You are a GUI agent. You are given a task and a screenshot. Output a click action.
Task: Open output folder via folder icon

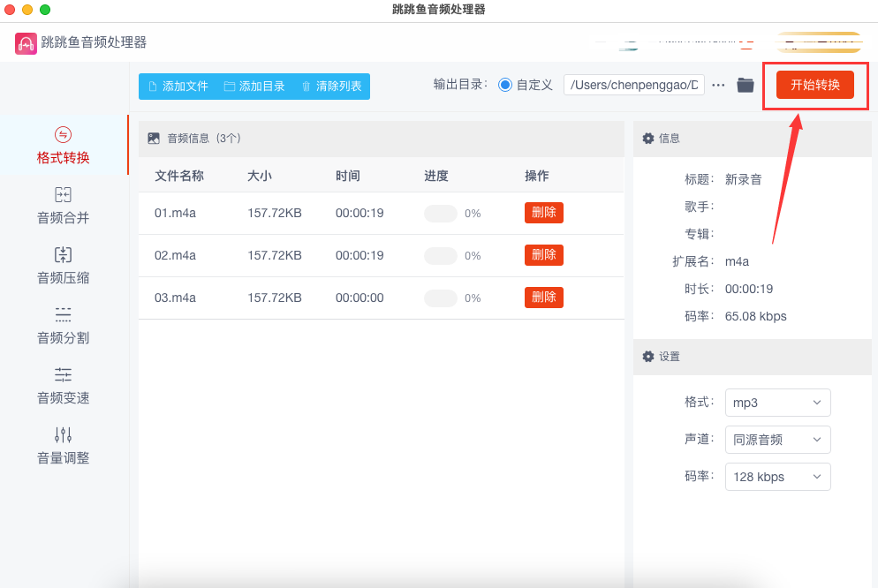tap(746, 85)
